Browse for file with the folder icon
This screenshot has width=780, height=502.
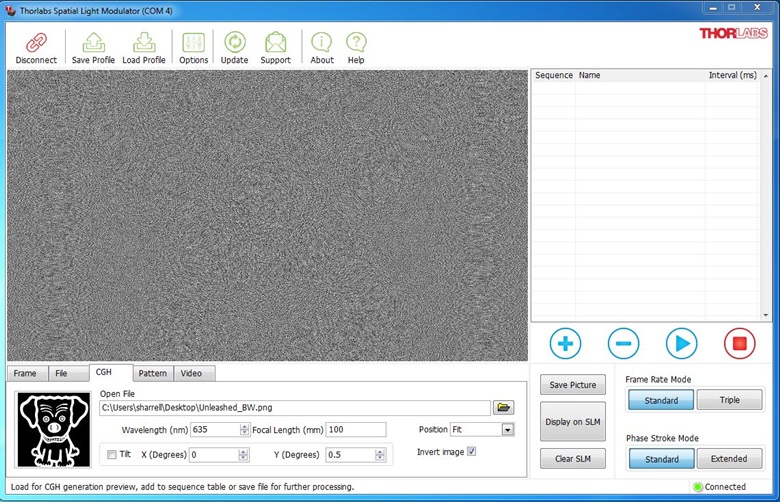click(x=503, y=407)
